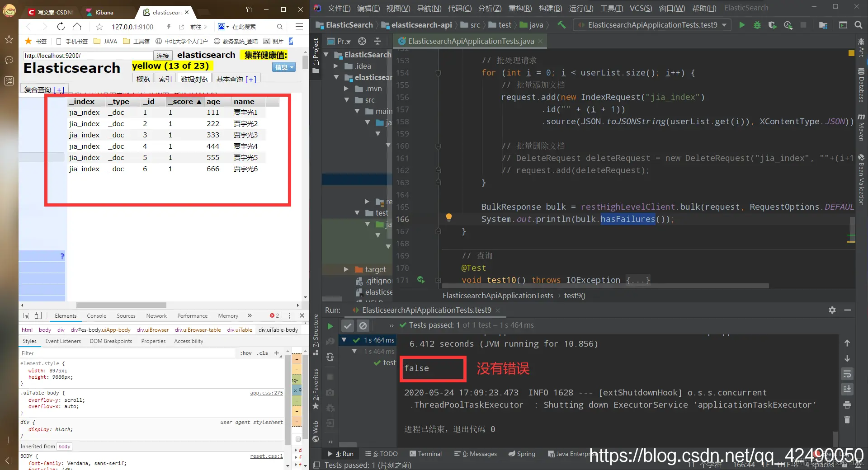Viewport: 868px width, 470px height.
Task: Open Run panel settings gear
Action: point(832,310)
